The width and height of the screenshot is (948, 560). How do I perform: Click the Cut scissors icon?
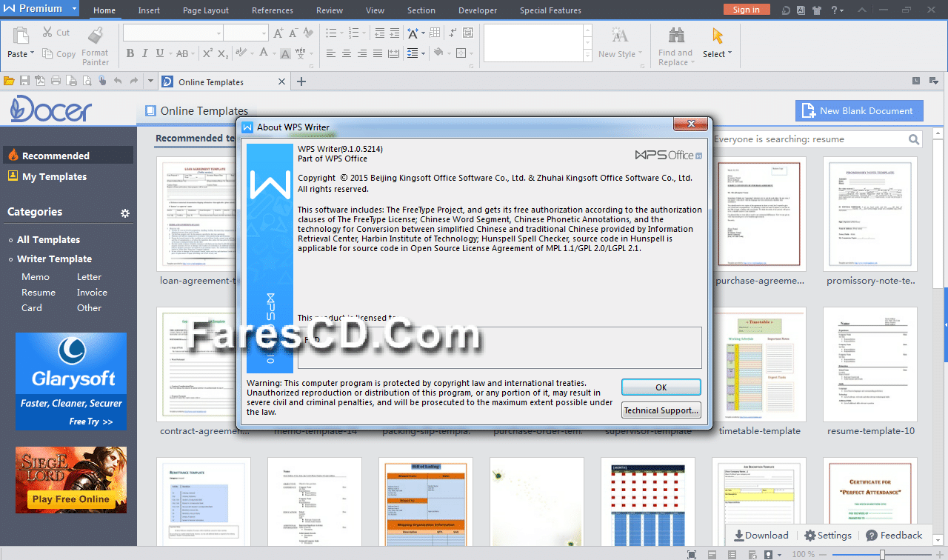47,33
